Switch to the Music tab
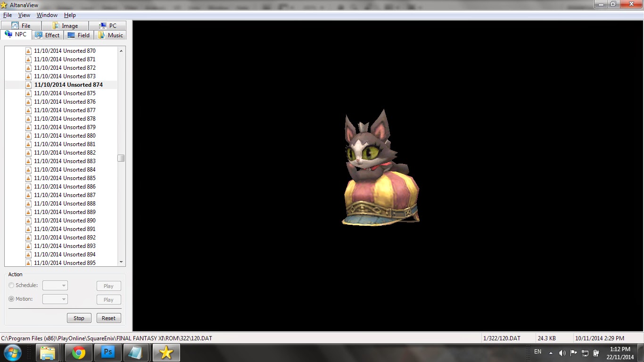Screen dimensions: 644x362 (110, 35)
